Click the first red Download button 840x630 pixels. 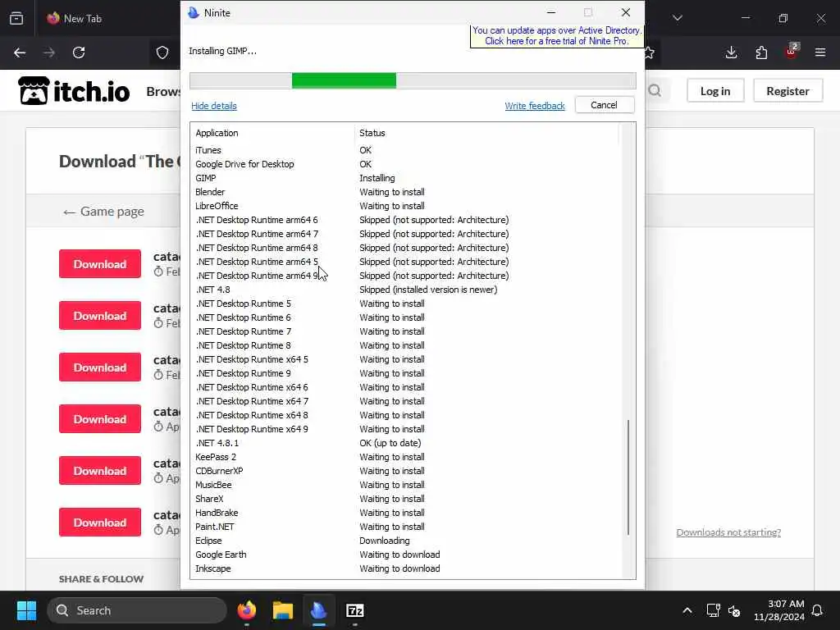pyautogui.click(x=100, y=264)
